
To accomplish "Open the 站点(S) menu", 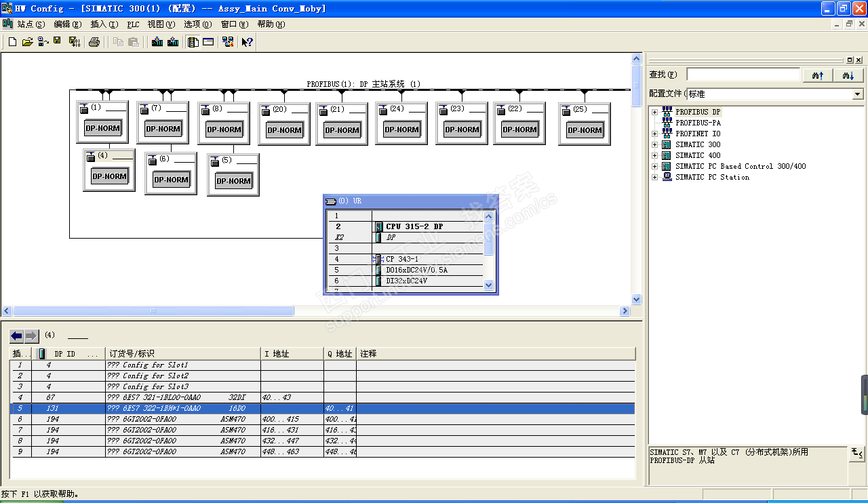I will click(31, 24).
